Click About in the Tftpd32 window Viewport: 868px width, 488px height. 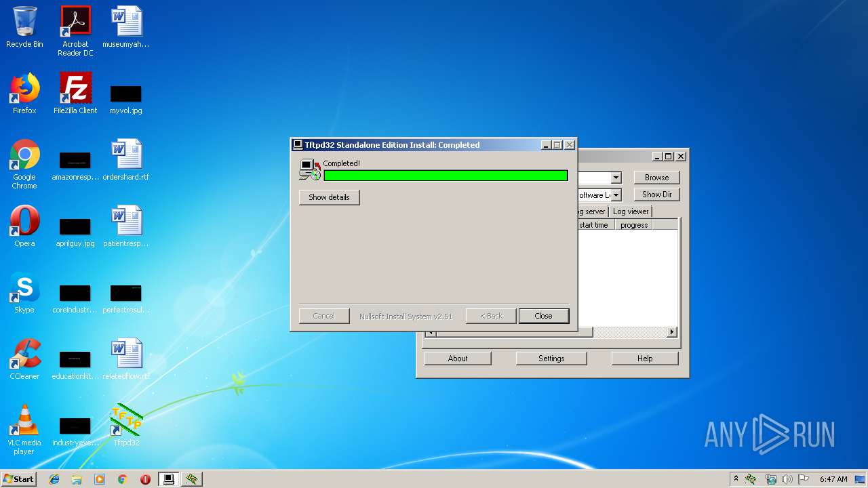click(458, 359)
